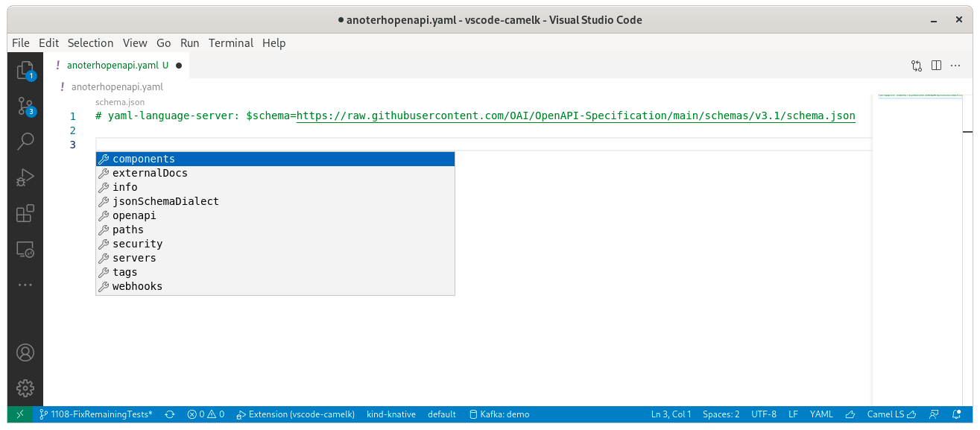Open notifications via the bell icon

[x=956, y=414]
